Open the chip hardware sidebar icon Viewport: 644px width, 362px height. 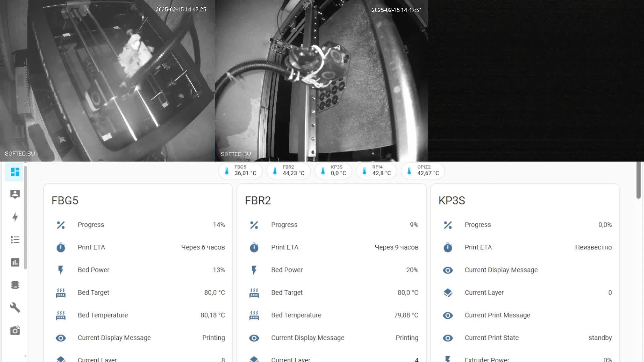15,285
